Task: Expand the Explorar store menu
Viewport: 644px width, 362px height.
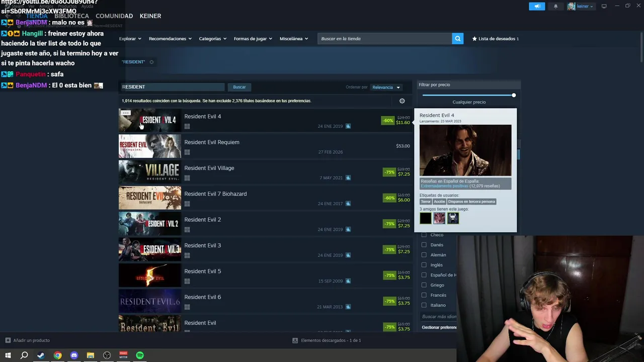Action: pos(130,39)
